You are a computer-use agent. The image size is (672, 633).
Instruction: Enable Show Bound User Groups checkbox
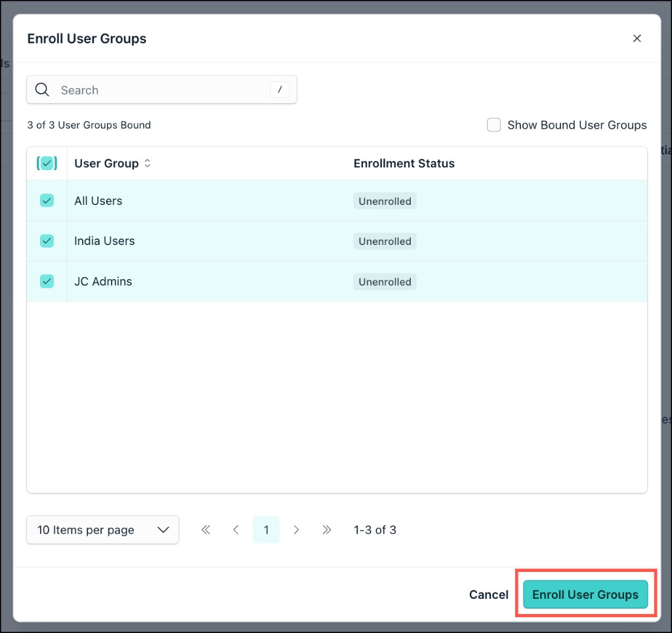(x=493, y=125)
